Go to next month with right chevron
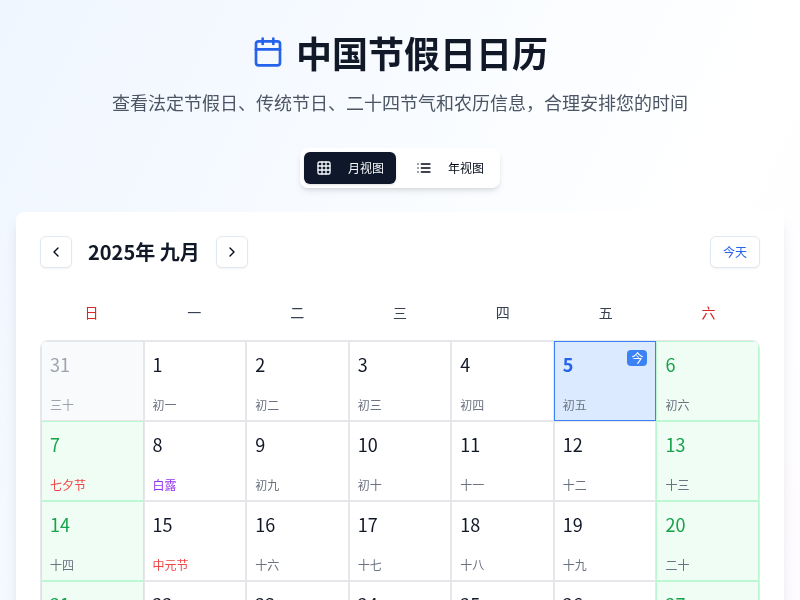This screenshot has width=800, height=600. [232, 252]
